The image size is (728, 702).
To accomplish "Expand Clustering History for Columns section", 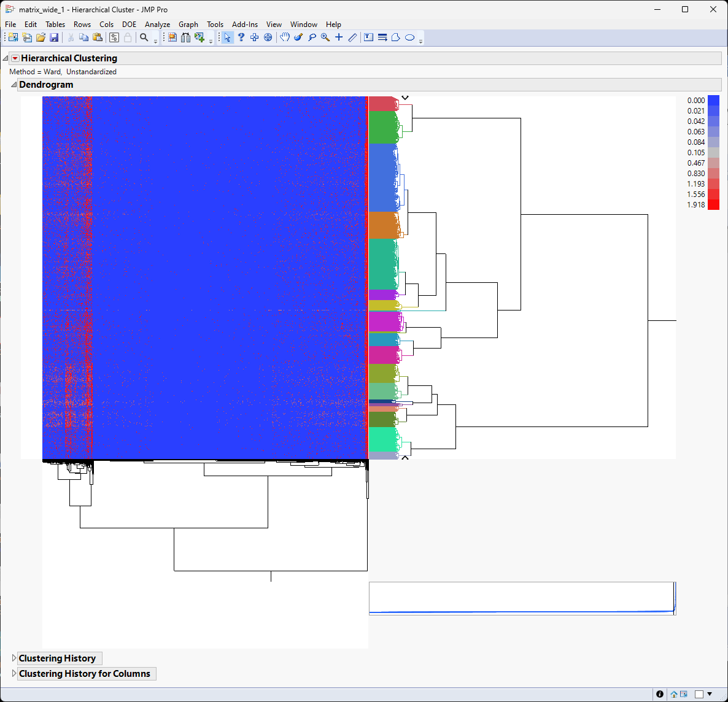I will click(x=14, y=673).
